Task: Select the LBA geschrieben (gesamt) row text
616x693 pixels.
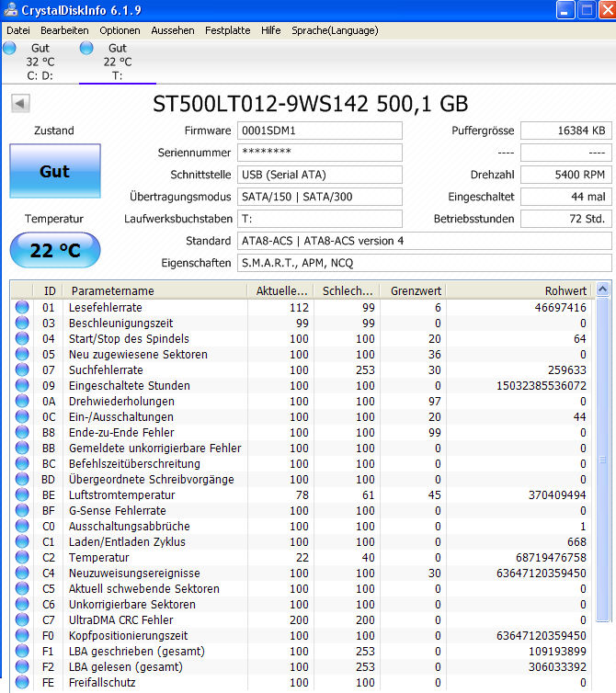Action: (x=137, y=651)
